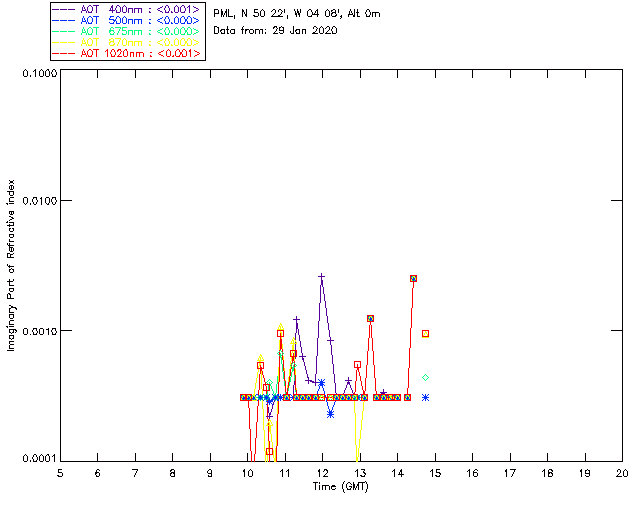This screenshot has height=512, width=640.
Task: Click the x-axis tick label 8
Action: coord(173,474)
